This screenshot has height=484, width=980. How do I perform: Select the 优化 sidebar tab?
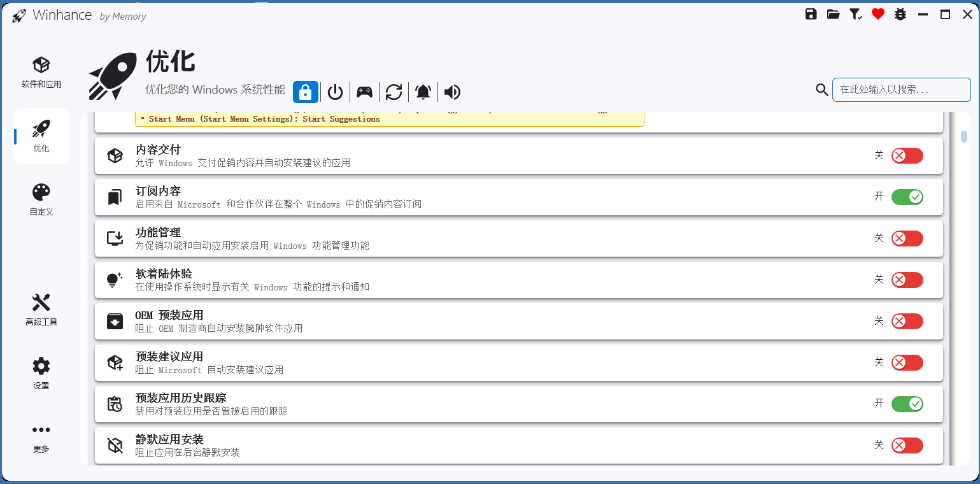point(41,136)
